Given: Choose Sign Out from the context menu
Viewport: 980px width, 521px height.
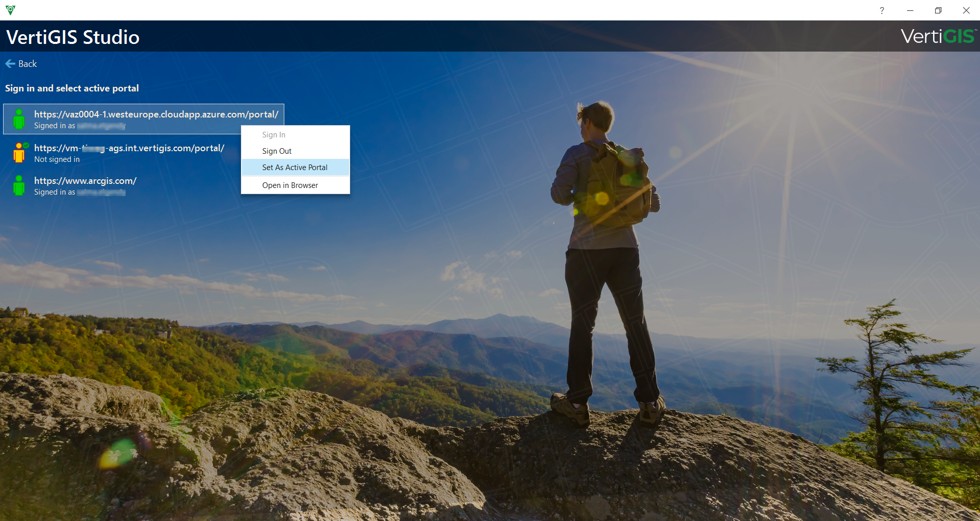Looking at the screenshot, I should 296,151.
